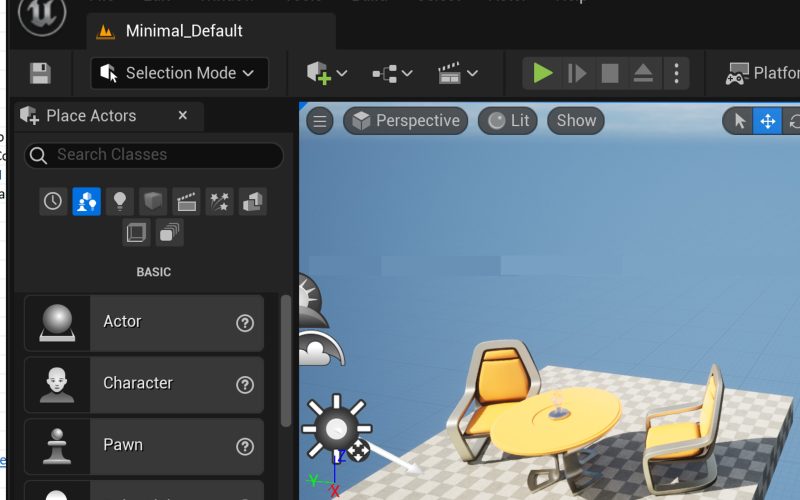Viewport: 800px width, 500px height.
Task: Expand the cinematics dropdown arrow
Action: coord(472,73)
